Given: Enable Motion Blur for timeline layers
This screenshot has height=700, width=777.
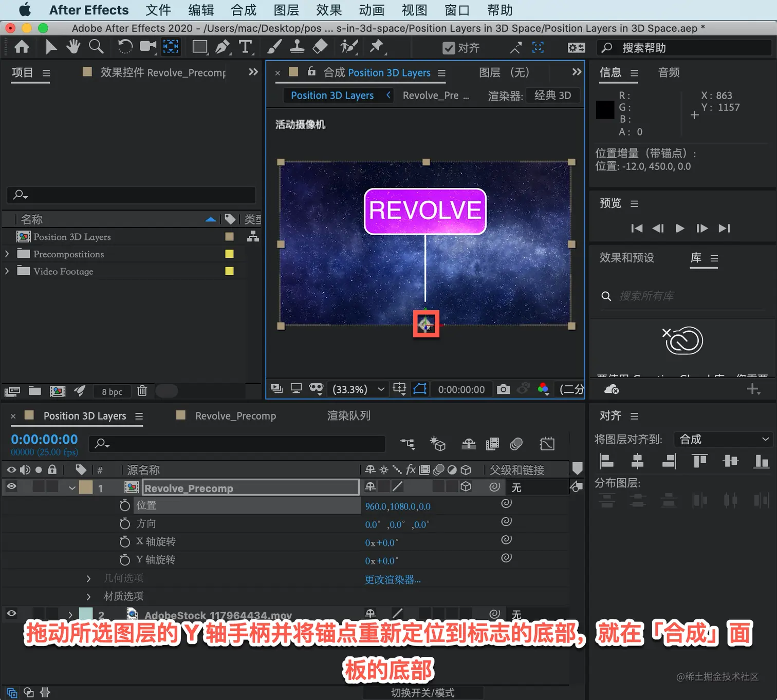Looking at the screenshot, I should (x=516, y=444).
